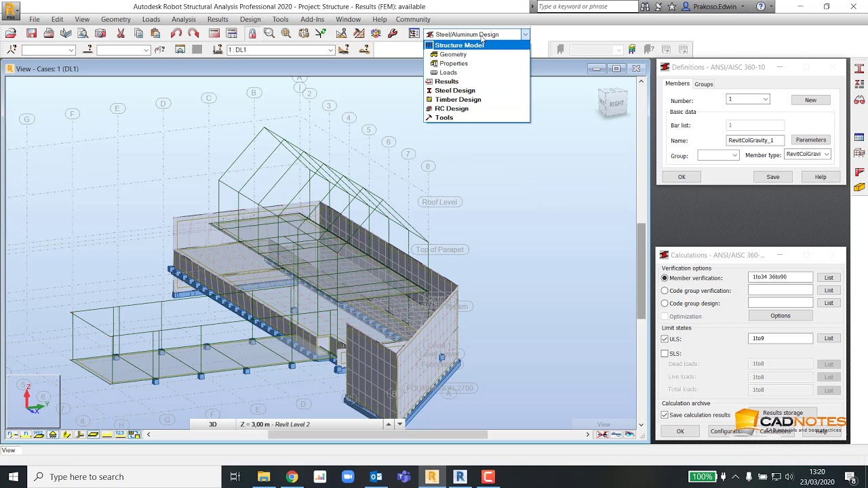This screenshot has width=868, height=488.
Task: Open print preview magnifier-page icon
Action: (x=83, y=33)
